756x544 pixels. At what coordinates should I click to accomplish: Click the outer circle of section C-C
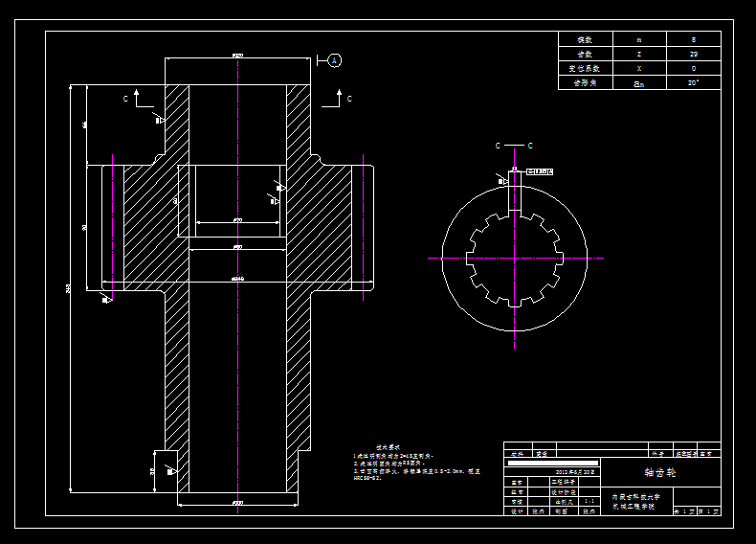515,259
